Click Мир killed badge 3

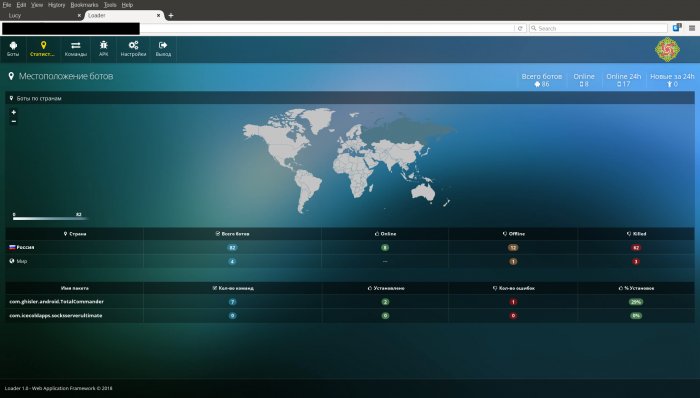(x=636, y=261)
